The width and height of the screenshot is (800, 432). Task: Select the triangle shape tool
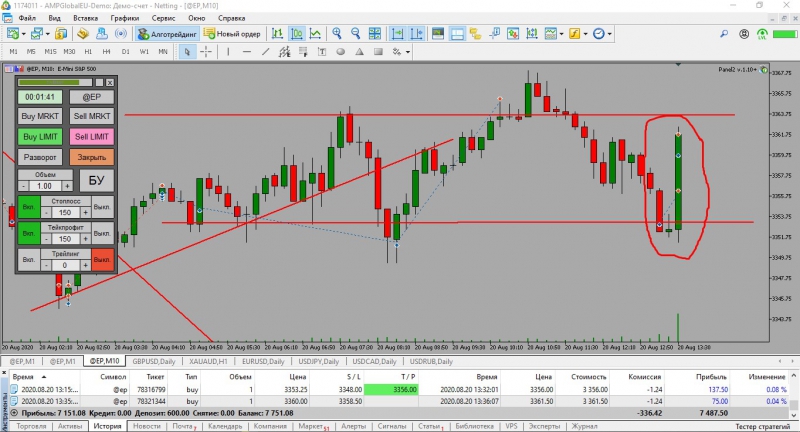click(x=360, y=52)
